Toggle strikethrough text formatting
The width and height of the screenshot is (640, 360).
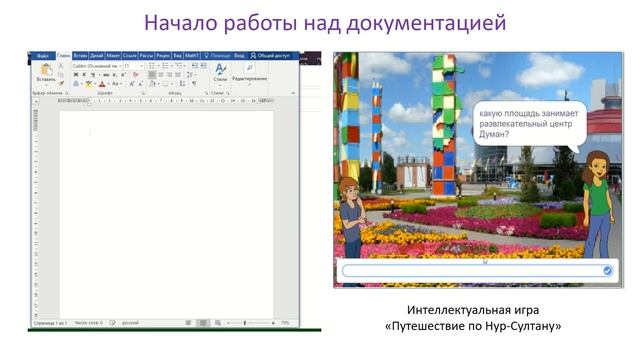(x=106, y=75)
